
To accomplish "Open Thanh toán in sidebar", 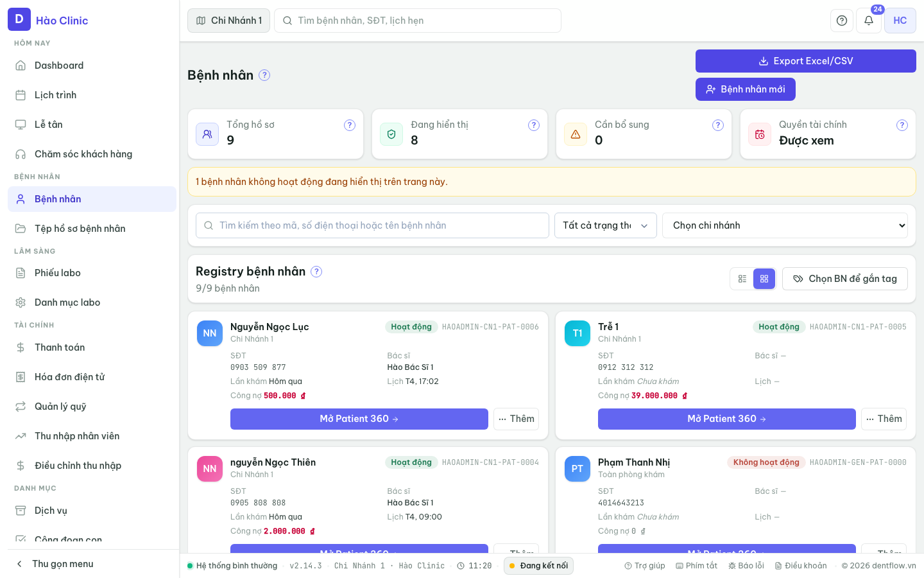I will pos(92,347).
